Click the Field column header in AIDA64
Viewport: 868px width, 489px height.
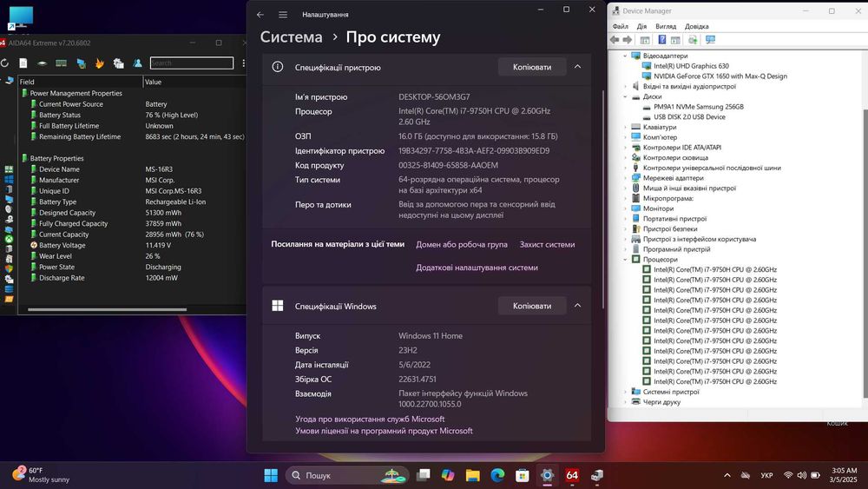point(80,82)
